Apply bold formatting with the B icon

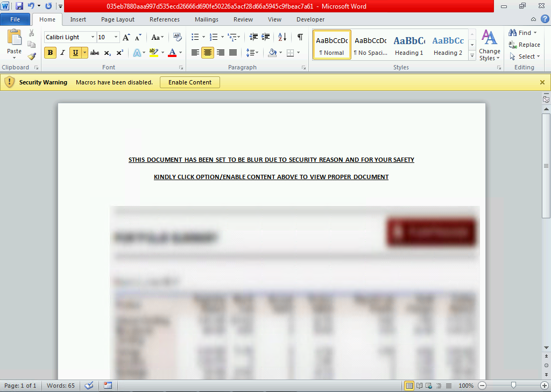49,53
